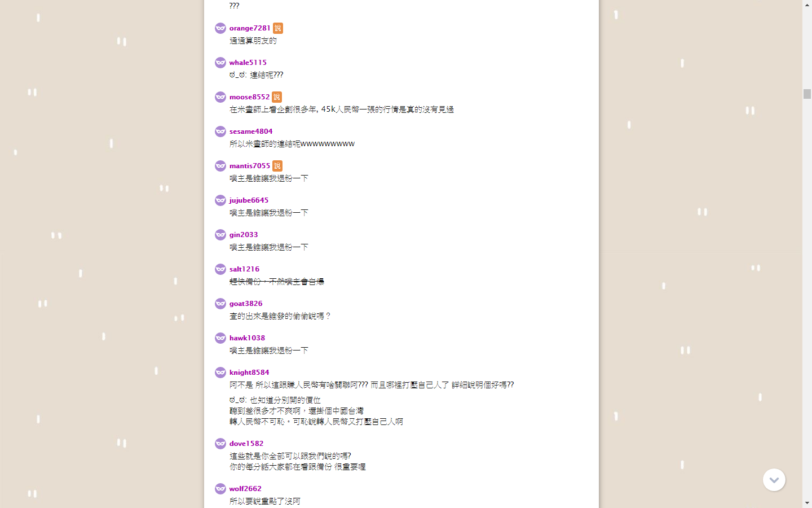Viewport: 812px width, 508px height.
Task: Click the mask avatar beside orange7281
Action: [x=220, y=28]
